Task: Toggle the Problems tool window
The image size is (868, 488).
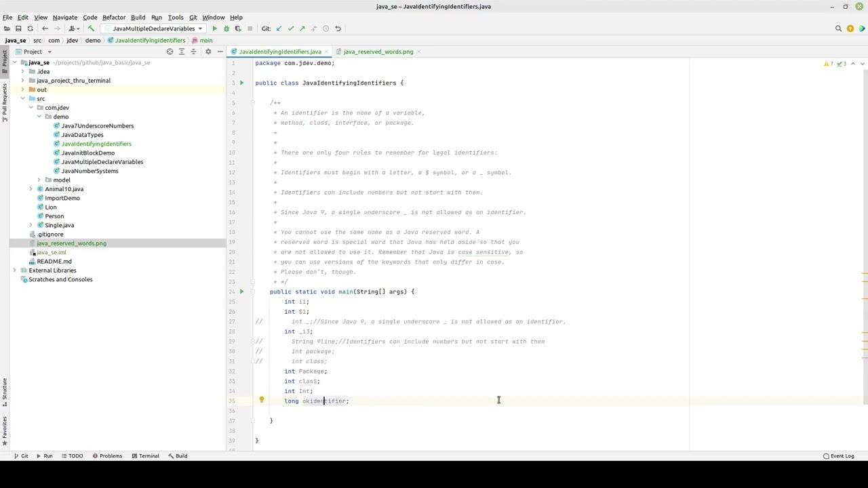Action: tap(106, 456)
